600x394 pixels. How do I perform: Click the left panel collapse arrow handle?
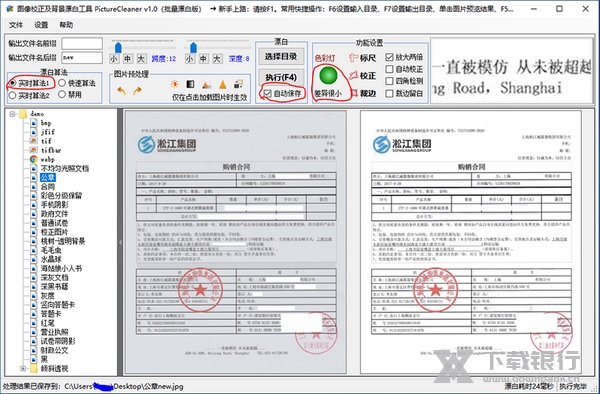click(x=120, y=242)
